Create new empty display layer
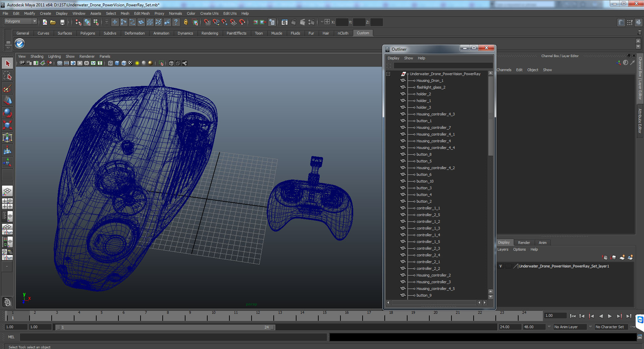644x349 pixels. click(x=622, y=257)
